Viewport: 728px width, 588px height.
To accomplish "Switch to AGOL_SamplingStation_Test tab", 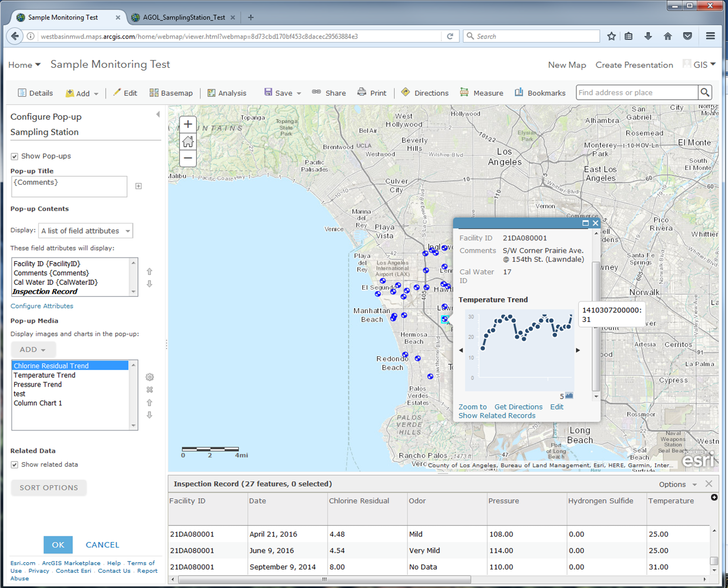I will click(x=184, y=17).
